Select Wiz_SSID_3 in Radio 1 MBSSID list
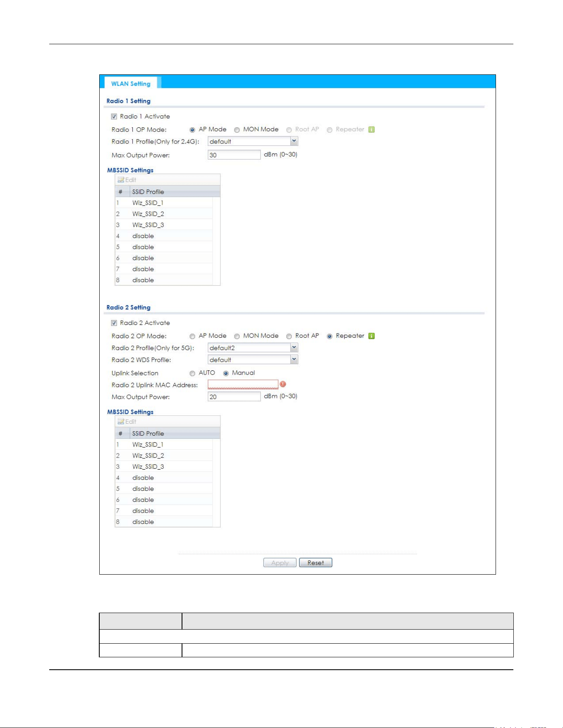 [164, 225]
